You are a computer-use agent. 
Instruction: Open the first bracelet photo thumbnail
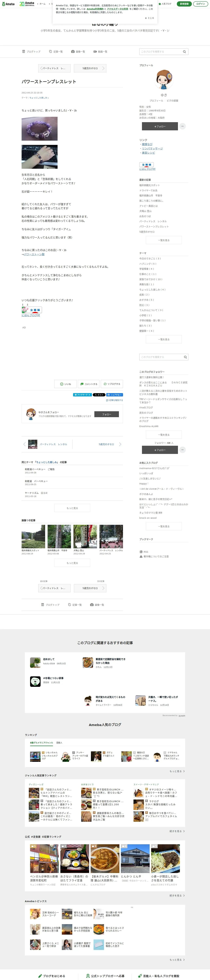(x=40, y=129)
